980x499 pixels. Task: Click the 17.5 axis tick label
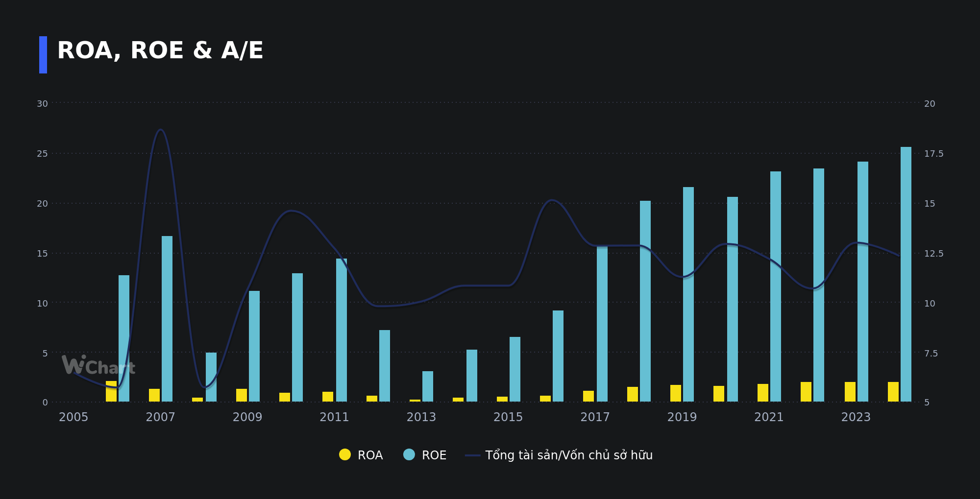pos(933,154)
